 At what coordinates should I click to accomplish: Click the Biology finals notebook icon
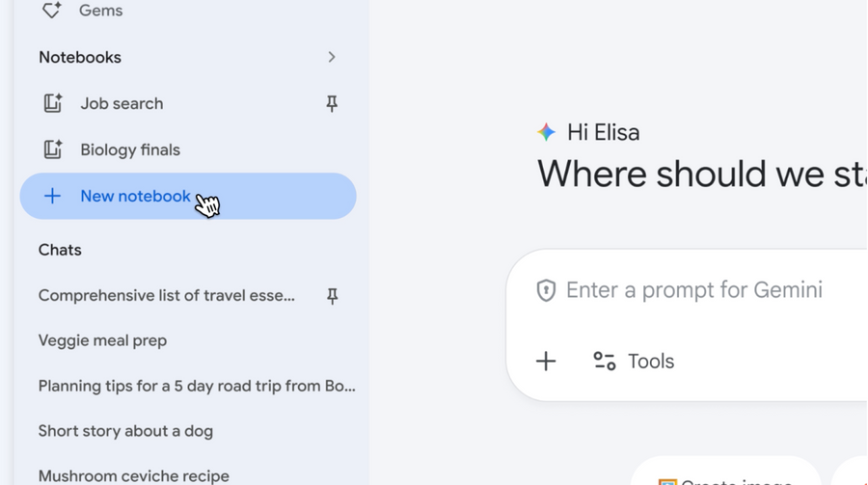[x=53, y=149]
